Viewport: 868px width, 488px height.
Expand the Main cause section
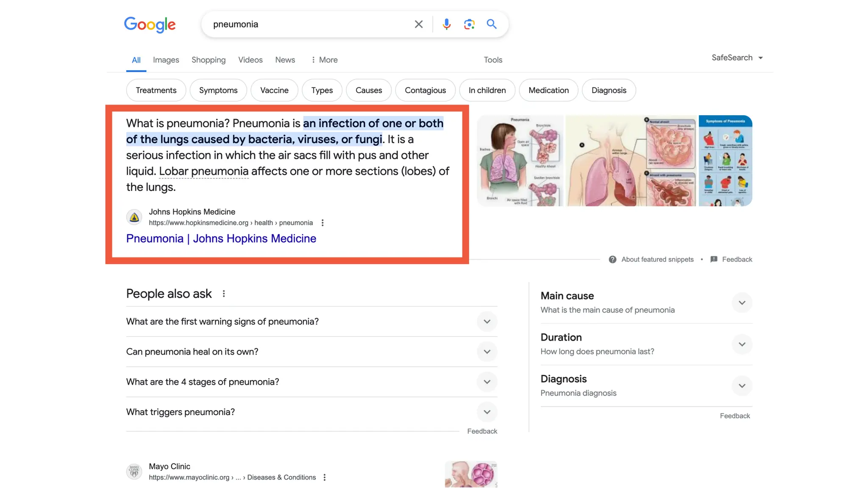point(741,303)
